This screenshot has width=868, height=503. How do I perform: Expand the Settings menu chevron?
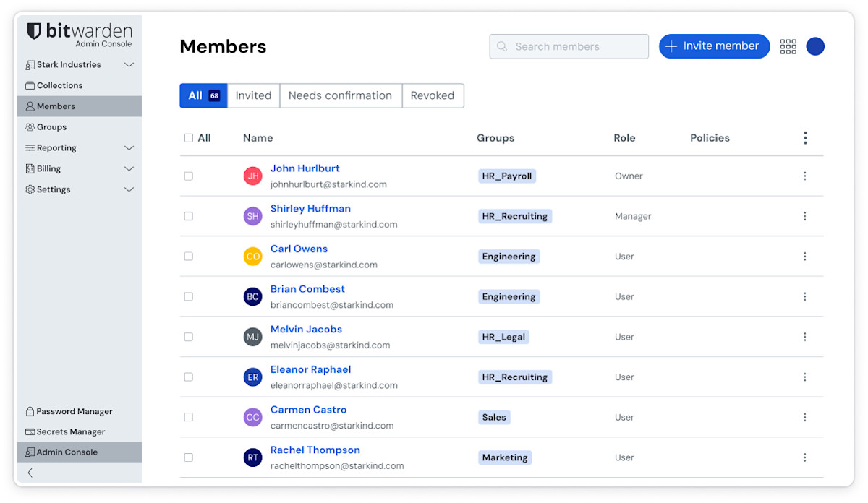(x=129, y=190)
